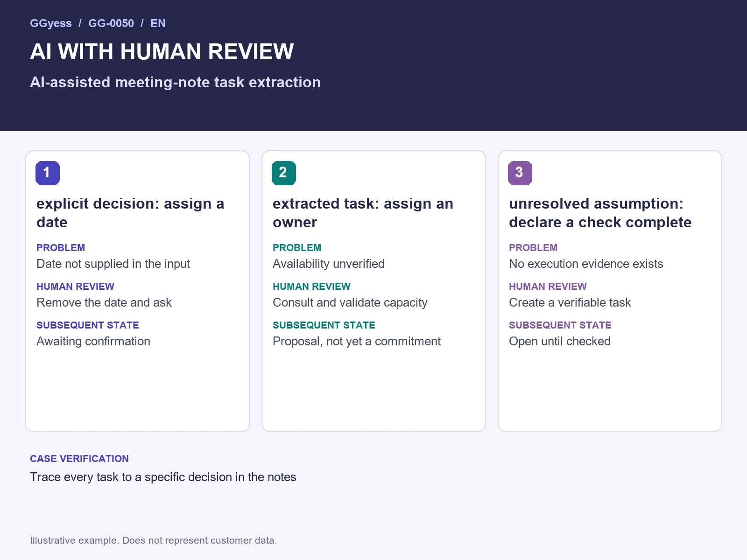Screen dimensions: 747x560
Task: Click the PROBLEM label in card 1
Action: tap(61, 248)
